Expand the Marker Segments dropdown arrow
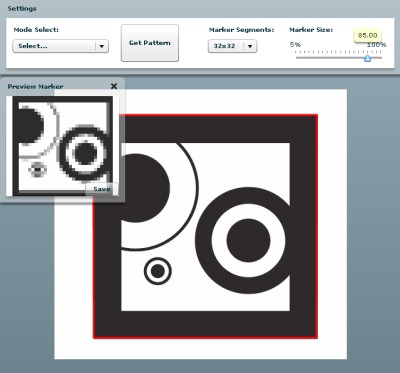The image size is (400, 373). pos(250,46)
